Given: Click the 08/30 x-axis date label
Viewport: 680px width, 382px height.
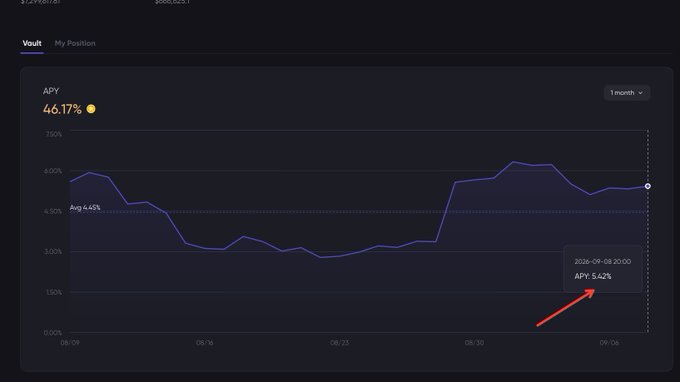Looking at the screenshot, I should coord(474,343).
